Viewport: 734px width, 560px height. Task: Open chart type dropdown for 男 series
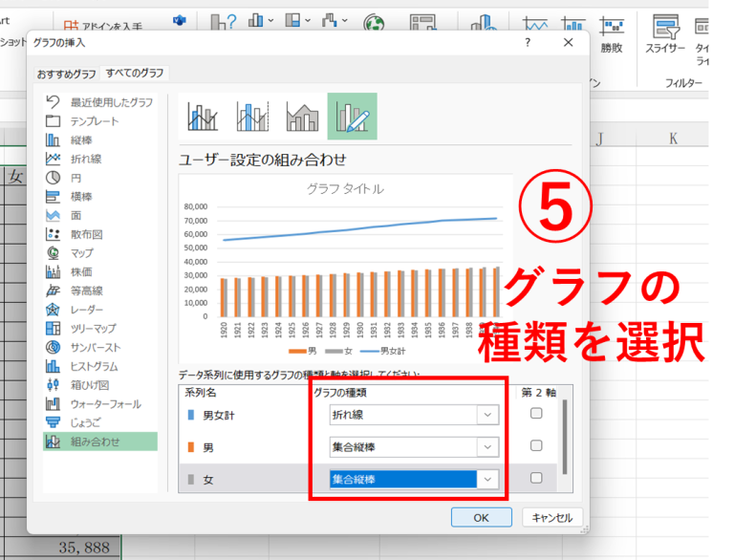click(487, 447)
